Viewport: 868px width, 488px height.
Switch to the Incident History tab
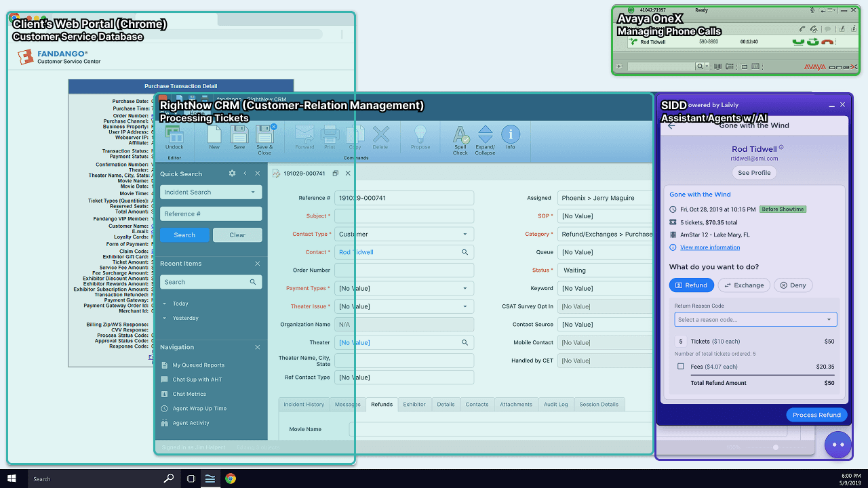tap(304, 405)
